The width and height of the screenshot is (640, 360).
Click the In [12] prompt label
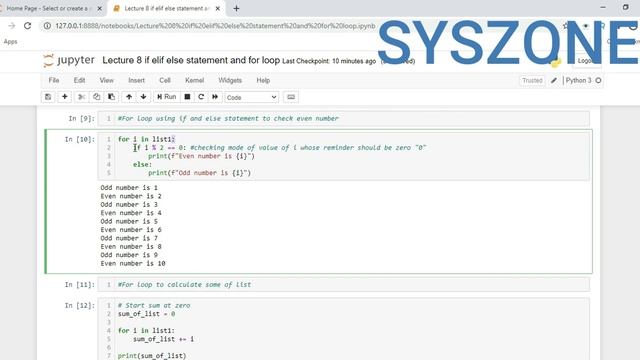click(x=80, y=306)
